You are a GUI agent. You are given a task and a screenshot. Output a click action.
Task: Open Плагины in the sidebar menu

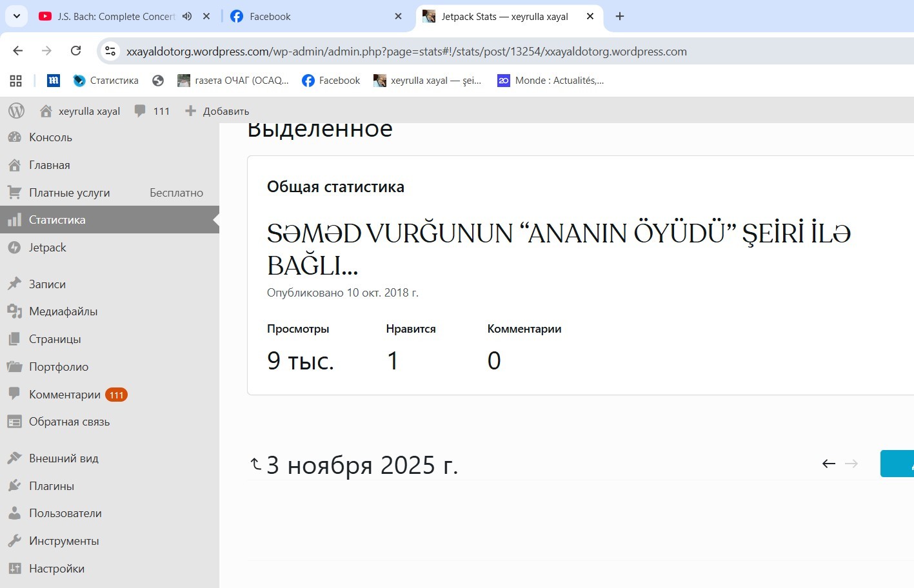pos(51,486)
